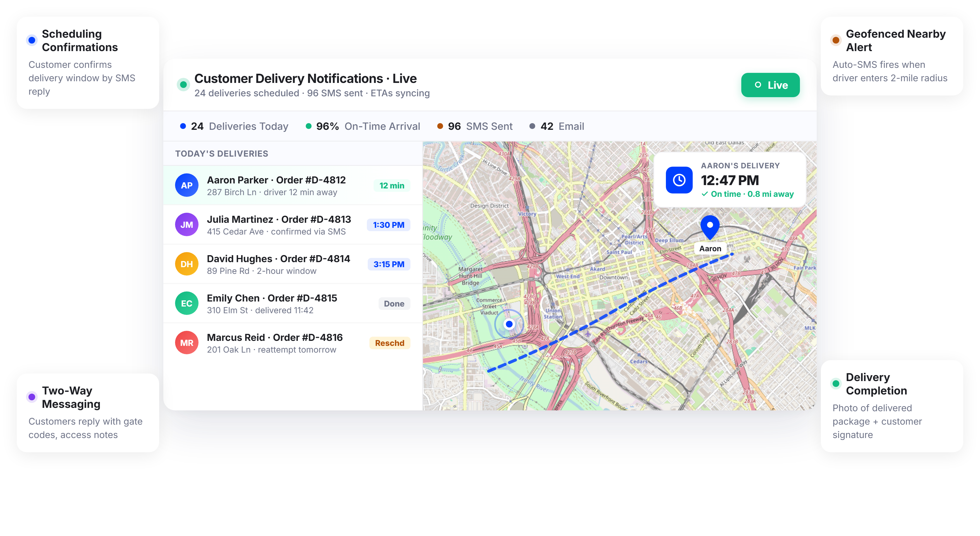Click the 96 SMS Sent stat

coord(475,126)
